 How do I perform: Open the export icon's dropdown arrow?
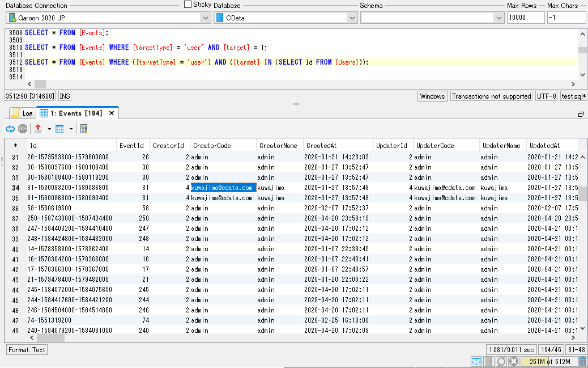[x=49, y=129]
